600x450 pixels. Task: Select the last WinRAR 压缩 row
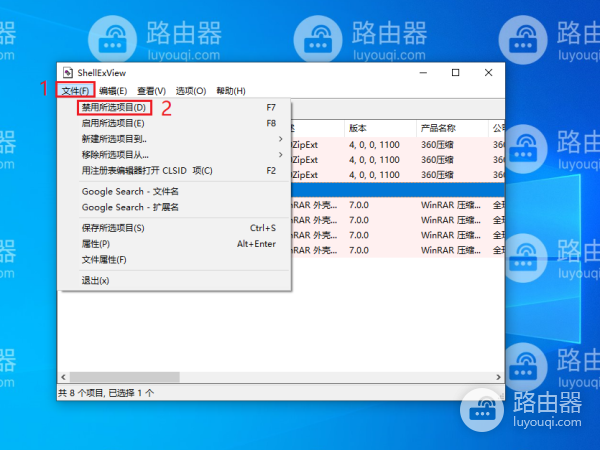pyautogui.click(x=398, y=250)
